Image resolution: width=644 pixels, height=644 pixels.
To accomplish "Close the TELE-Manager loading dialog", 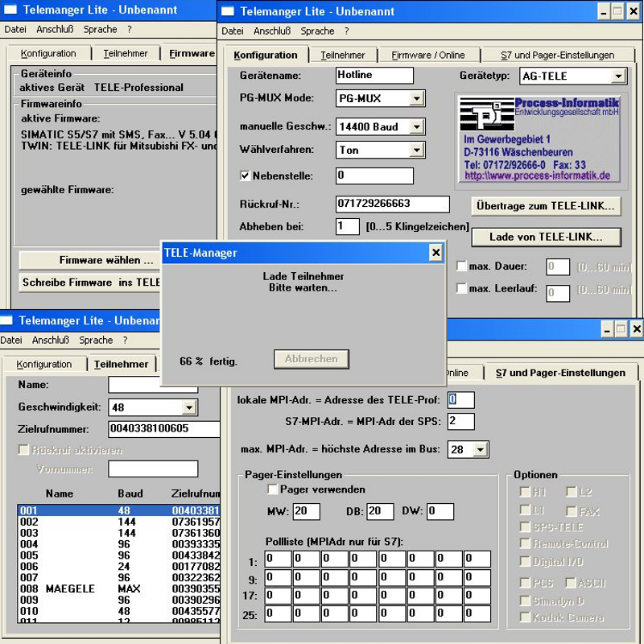I will click(436, 252).
